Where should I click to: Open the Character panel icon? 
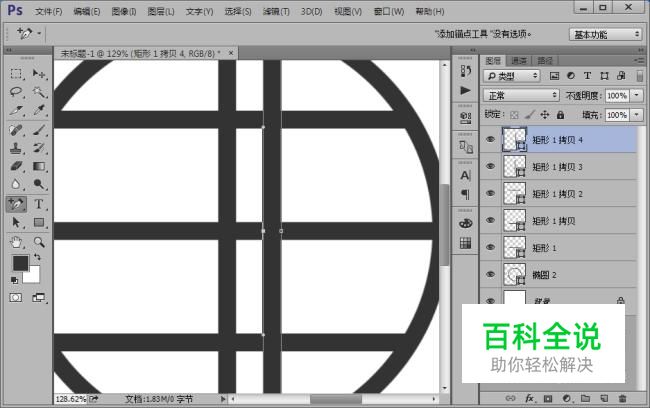pyautogui.click(x=466, y=176)
